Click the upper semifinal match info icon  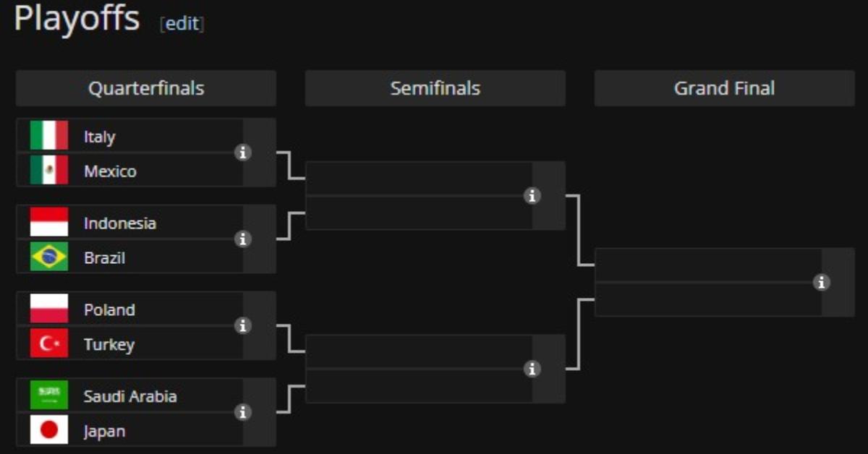point(532,196)
